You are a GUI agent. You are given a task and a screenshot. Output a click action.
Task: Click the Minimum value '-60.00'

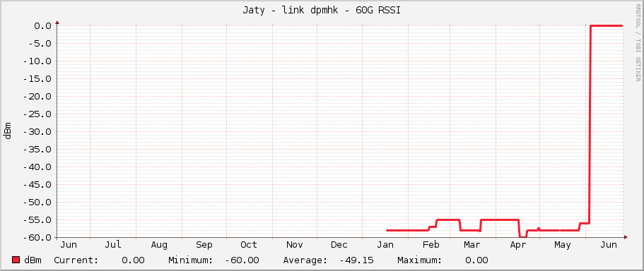pos(242,260)
